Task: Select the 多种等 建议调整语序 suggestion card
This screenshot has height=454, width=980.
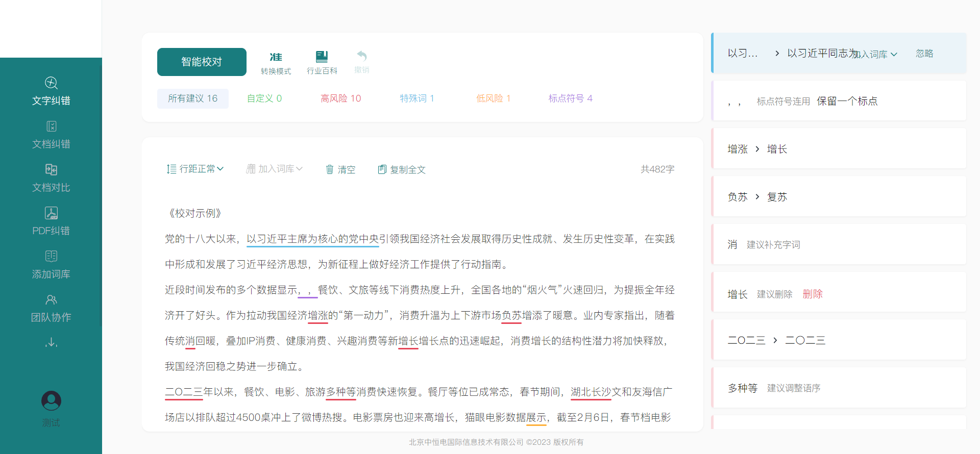Action: tap(839, 388)
